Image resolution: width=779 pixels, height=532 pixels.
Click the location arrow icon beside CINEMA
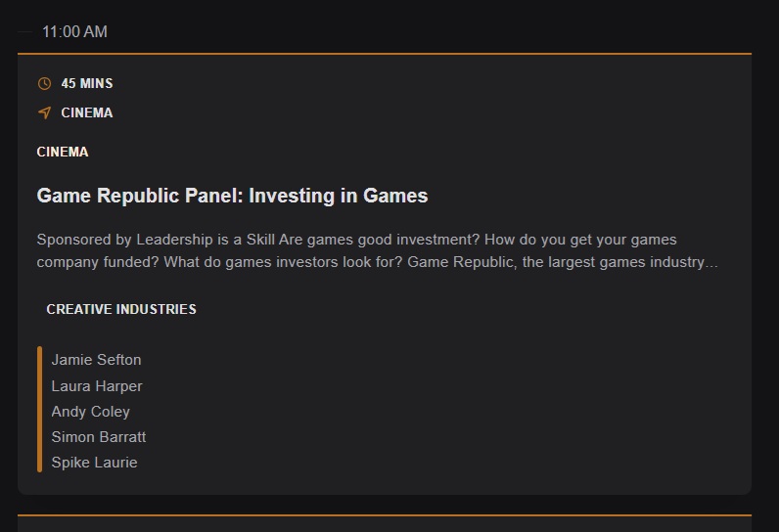[44, 113]
